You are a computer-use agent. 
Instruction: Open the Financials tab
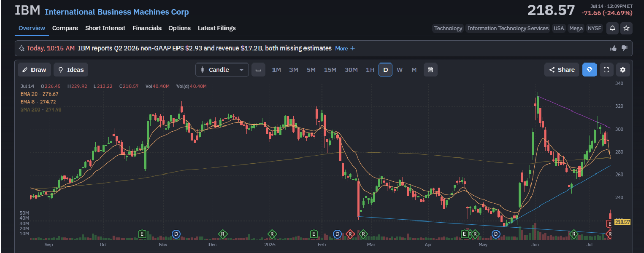coord(147,28)
